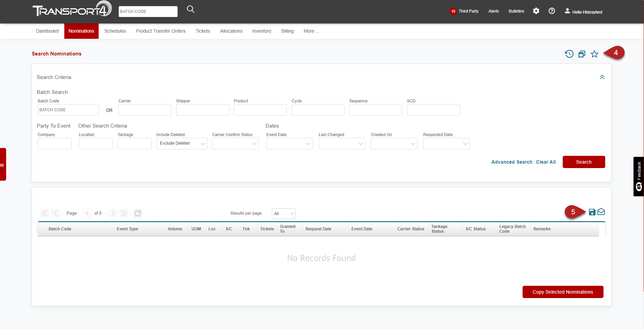
Task: Click the refresh results grid icon
Action: pos(138,213)
